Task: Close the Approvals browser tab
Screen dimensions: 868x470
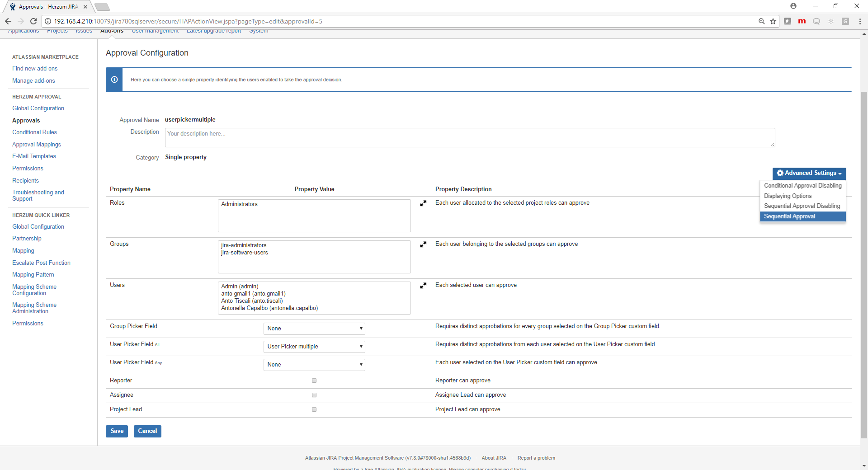Action: click(85, 7)
